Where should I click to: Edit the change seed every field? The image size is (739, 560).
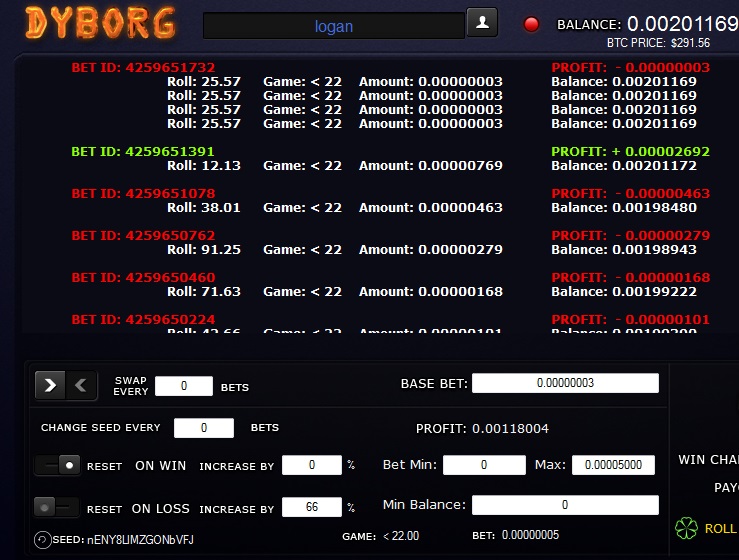pyautogui.click(x=204, y=428)
